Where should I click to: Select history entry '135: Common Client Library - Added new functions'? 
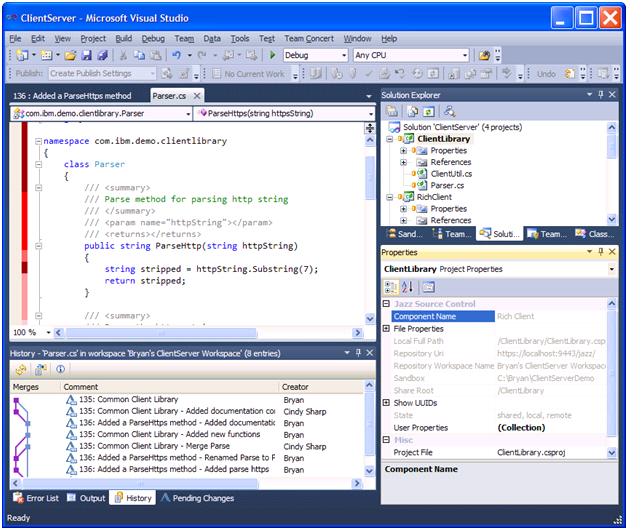(169, 434)
